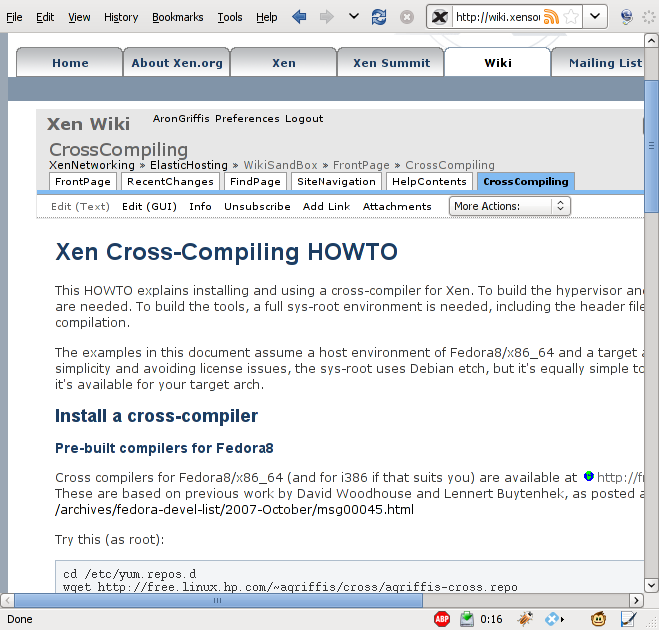Open the RecentChanges navigation tab
Screen dimensions: 659x630
coord(170,182)
